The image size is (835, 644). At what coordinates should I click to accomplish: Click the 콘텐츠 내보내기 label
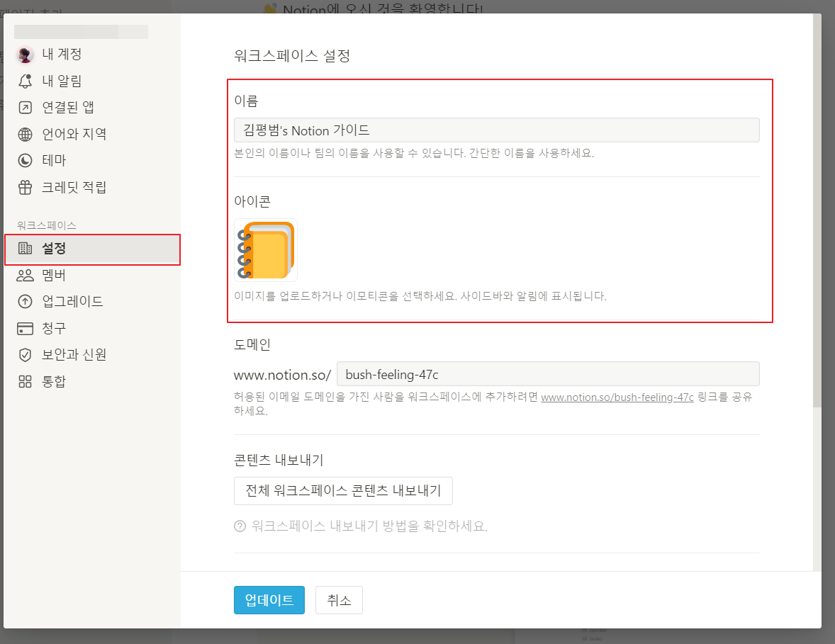[279, 460]
